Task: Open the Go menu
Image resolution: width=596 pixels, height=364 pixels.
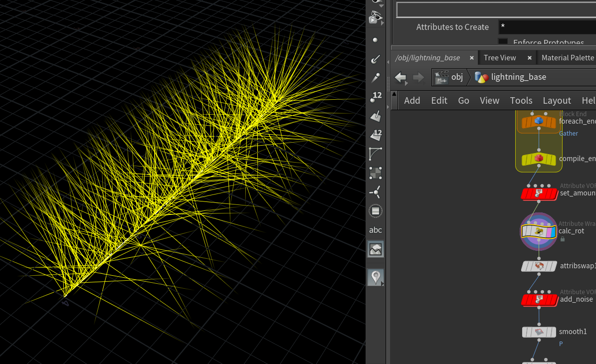Action: 463,100
